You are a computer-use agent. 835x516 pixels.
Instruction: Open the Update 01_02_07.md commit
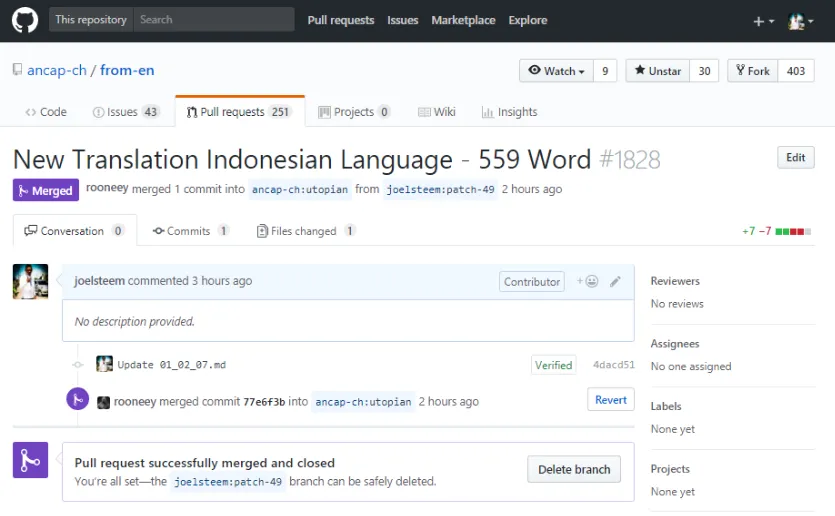tap(171, 365)
